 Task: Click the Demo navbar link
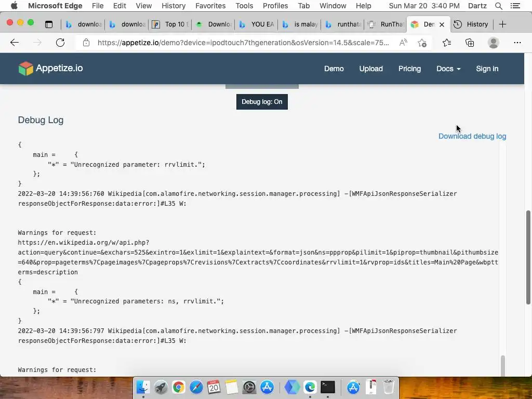[334, 69]
